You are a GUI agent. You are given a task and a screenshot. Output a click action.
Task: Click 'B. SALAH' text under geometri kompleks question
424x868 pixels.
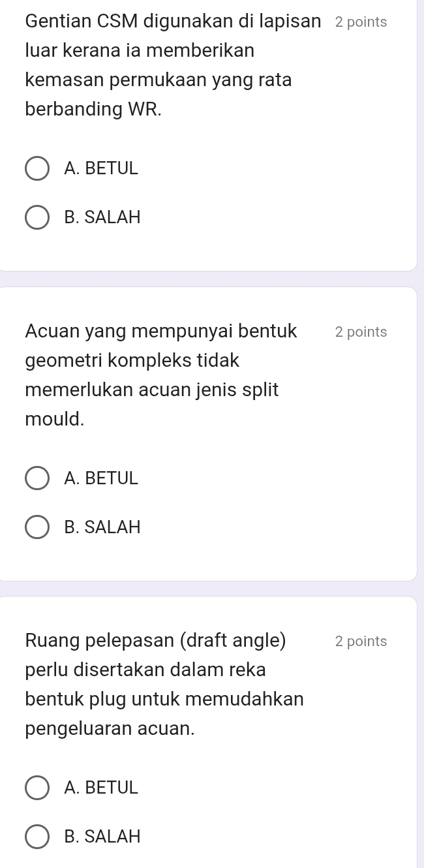(103, 527)
